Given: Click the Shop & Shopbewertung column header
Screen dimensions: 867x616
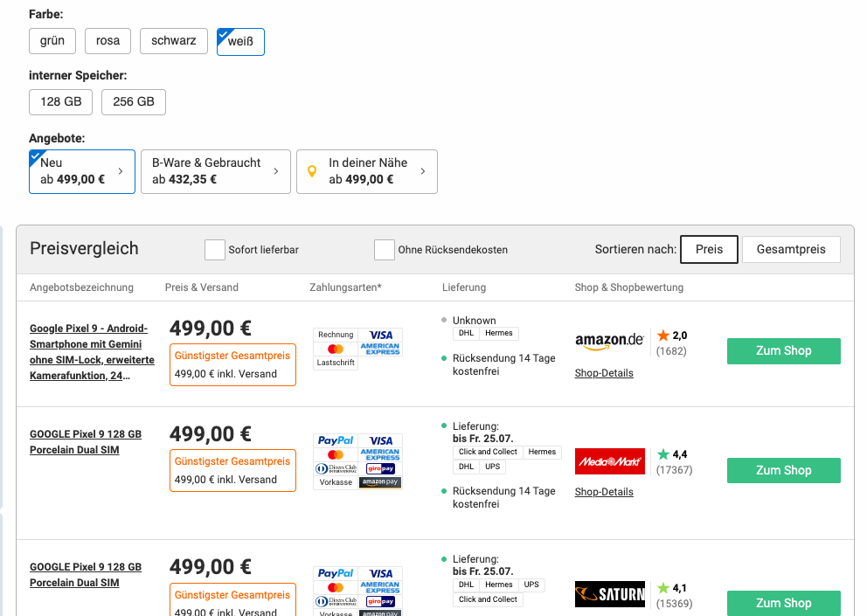Looking at the screenshot, I should [629, 287].
